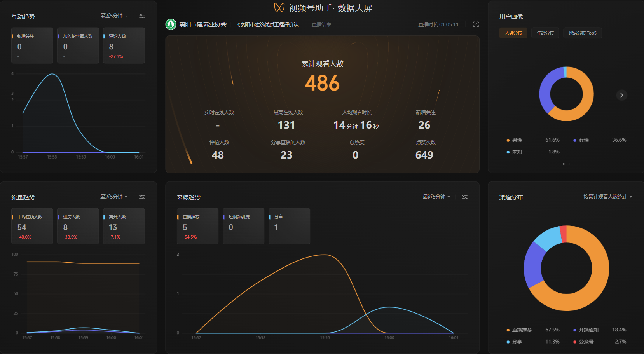644x354 pixels.
Task: Expand 最近5分钟 dropdown in 互动趋势
Action: [114, 16]
